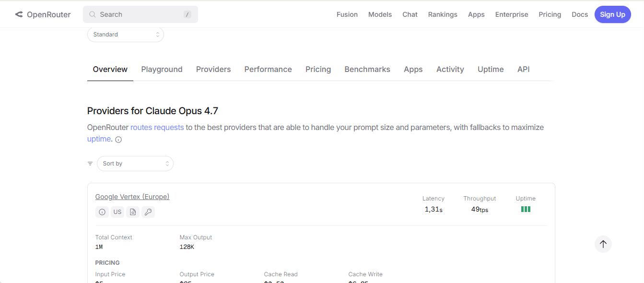The width and height of the screenshot is (644, 283).
Task: Follow the uptime link in description
Action: (x=99, y=139)
